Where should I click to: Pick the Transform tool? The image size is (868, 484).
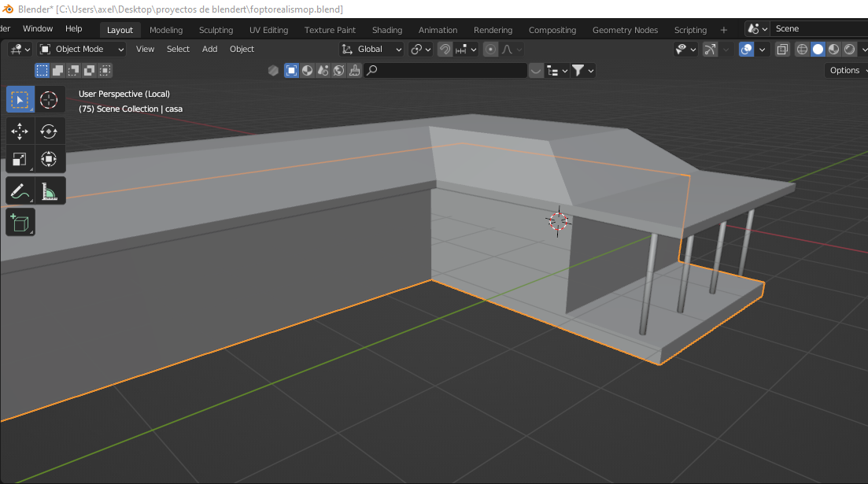(x=49, y=160)
